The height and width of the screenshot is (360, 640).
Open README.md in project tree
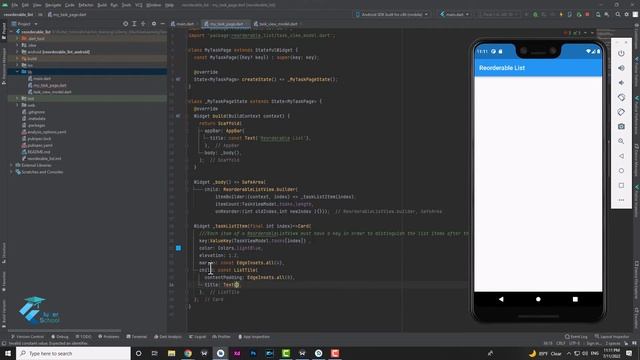pyautogui.click(x=37, y=151)
